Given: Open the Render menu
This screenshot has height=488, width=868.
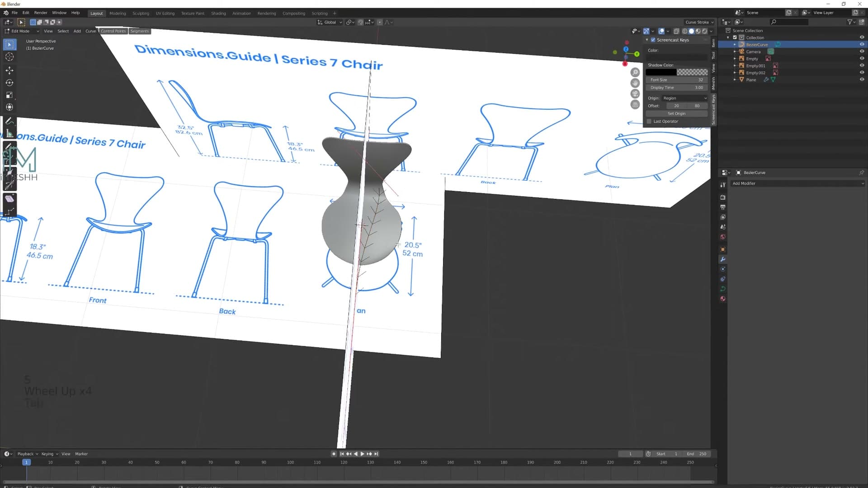Looking at the screenshot, I should (41, 13).
